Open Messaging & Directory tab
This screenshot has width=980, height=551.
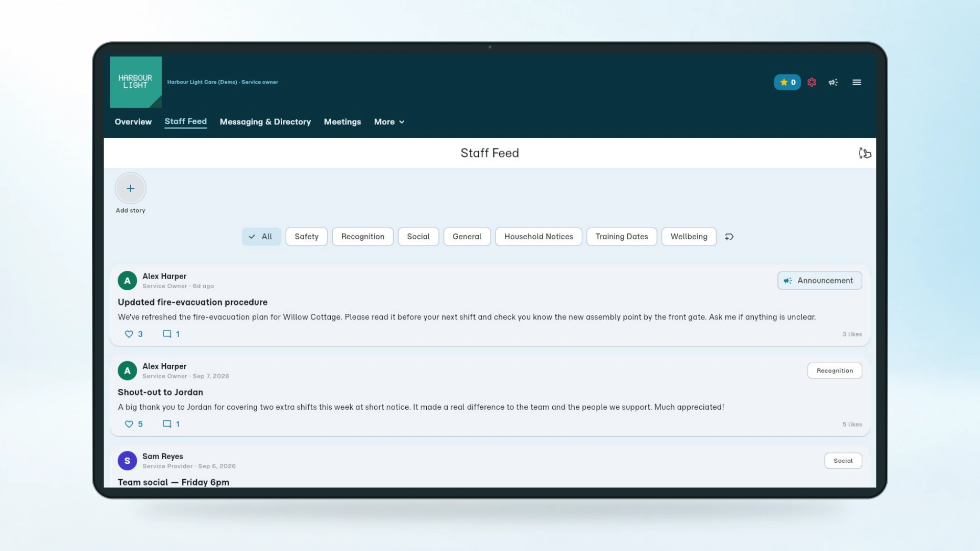click(265, 122)
